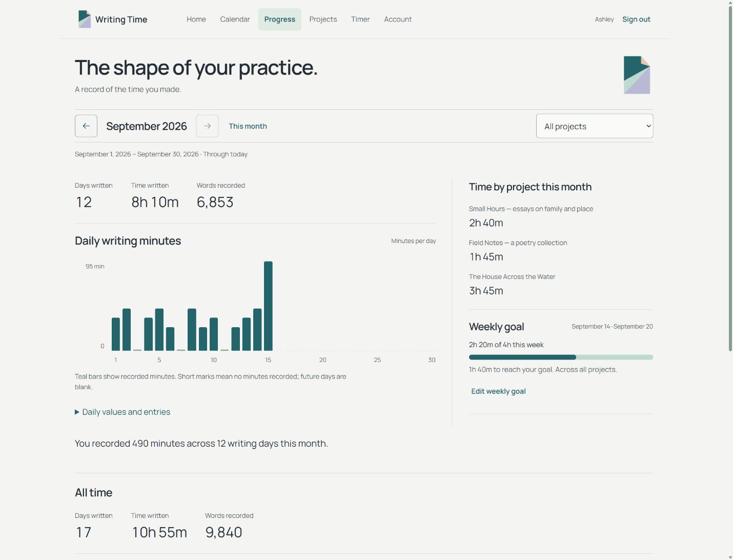Click the Ashley username text
733x560 pixels.
click(604, 19)
